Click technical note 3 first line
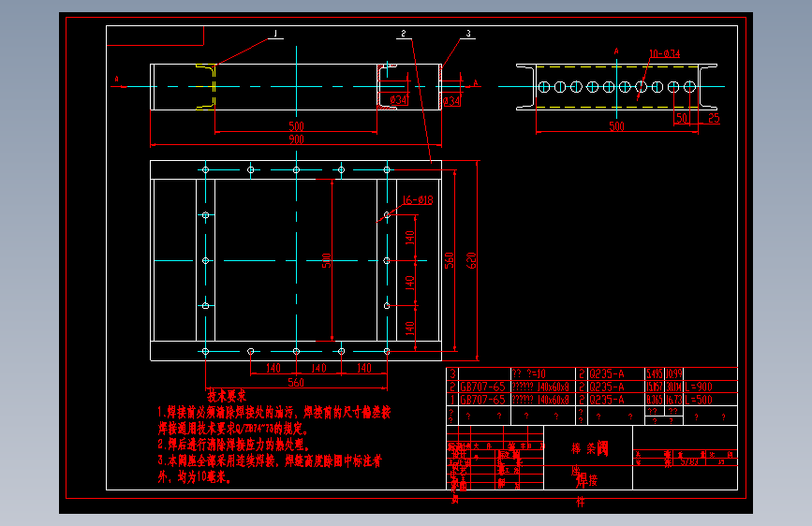This screenshot has height=526, width=812. coord(270,460)
